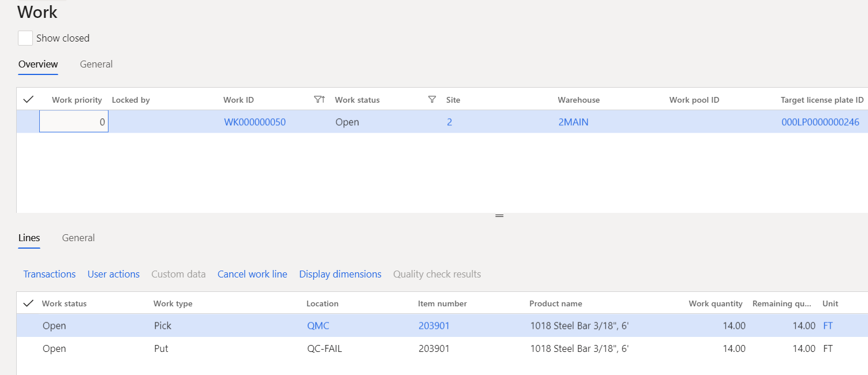Expand the Site column header menu
This screenshot has height=375, width=868.
[453, 100]
